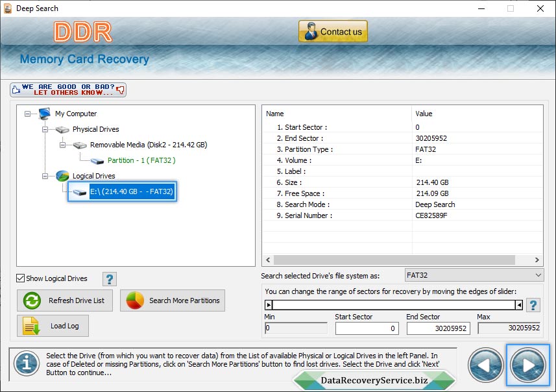Collapse the Physical Drives node
This screenshot has height=392, width=556.
(x=45, y=130)
